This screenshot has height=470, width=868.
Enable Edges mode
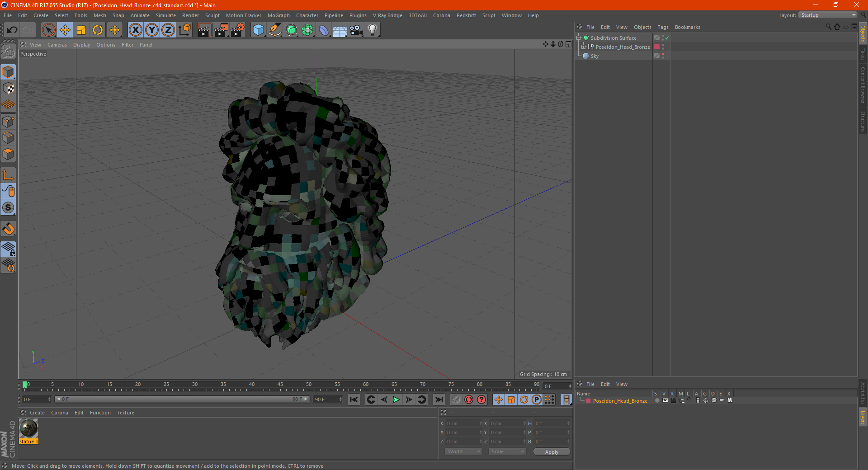point(8,138)
